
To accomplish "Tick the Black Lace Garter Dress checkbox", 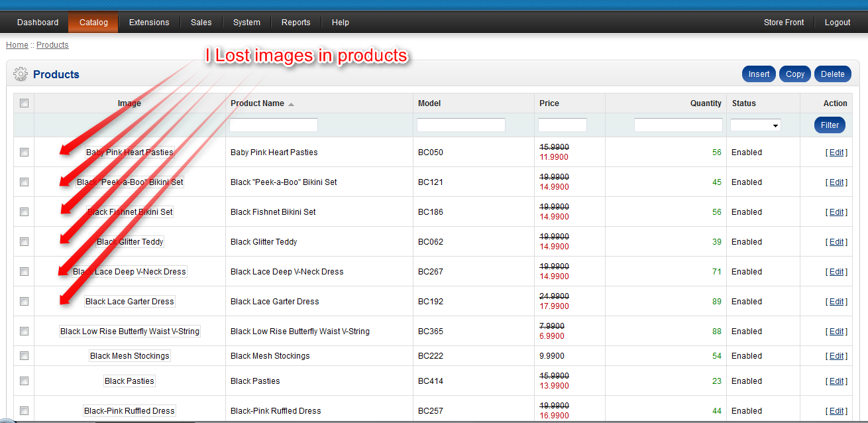I will point(24,301).
